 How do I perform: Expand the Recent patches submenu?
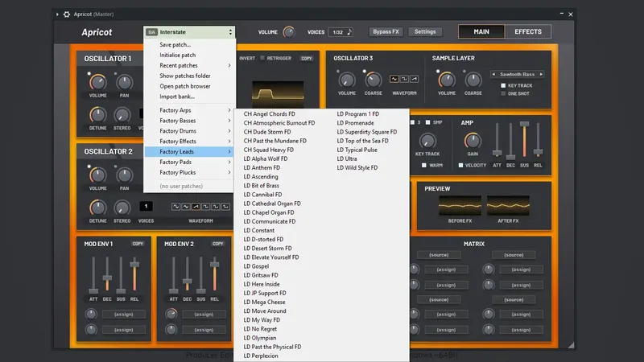pyautogui.click(x=189, y=65)
